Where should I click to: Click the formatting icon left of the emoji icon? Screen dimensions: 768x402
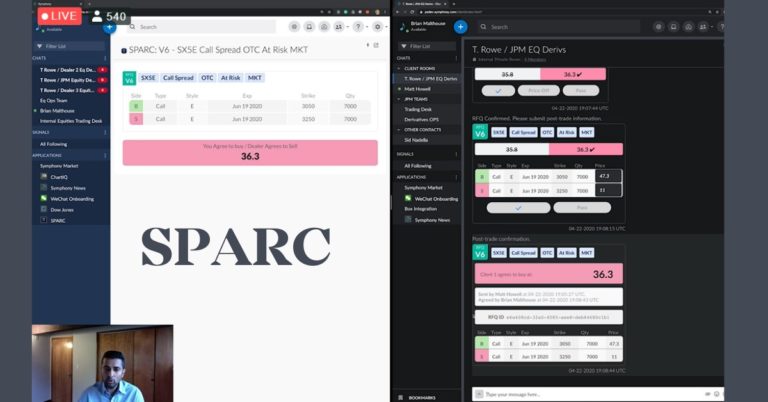coord(707,394)
